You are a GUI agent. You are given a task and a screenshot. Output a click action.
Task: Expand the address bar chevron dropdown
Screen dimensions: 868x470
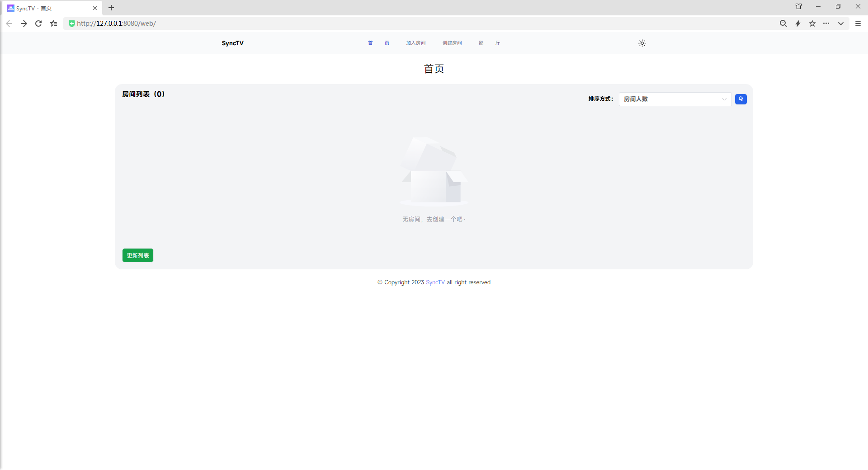841,23
